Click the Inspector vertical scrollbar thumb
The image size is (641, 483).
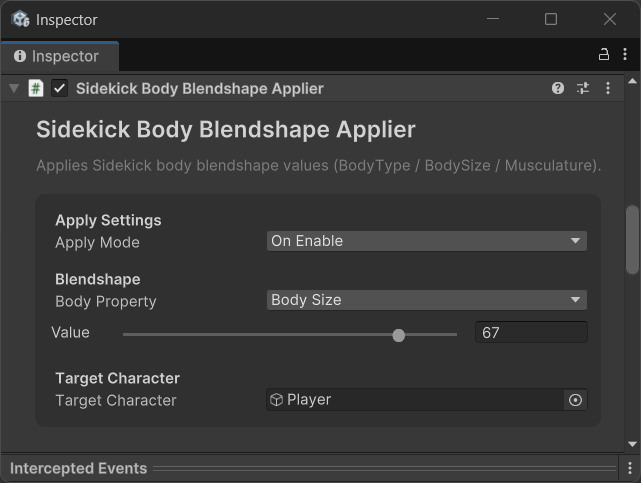click(632, 239)
